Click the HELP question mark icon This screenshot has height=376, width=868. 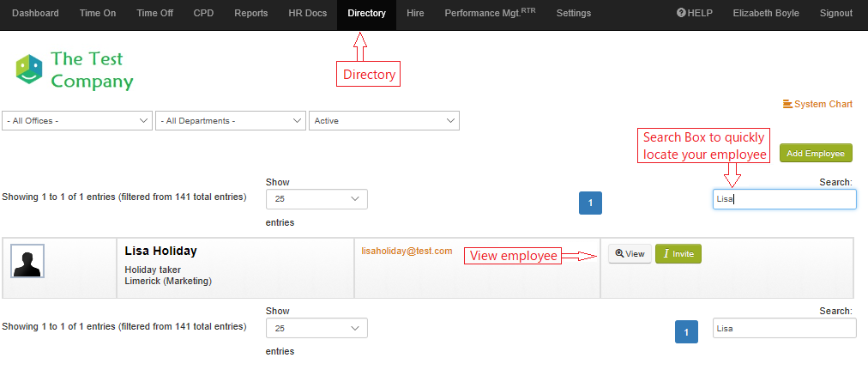coord(681,13)
